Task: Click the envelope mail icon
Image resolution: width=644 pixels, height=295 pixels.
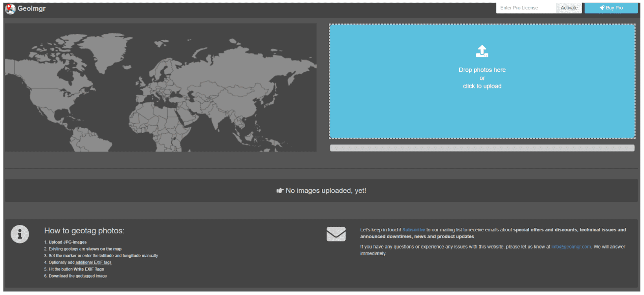Action: click(336, 234)
